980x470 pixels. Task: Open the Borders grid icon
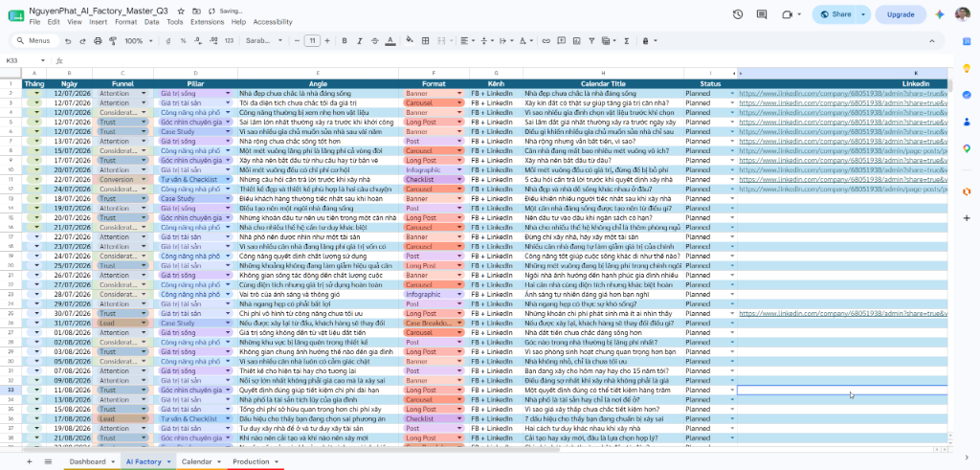pos(425,41)
